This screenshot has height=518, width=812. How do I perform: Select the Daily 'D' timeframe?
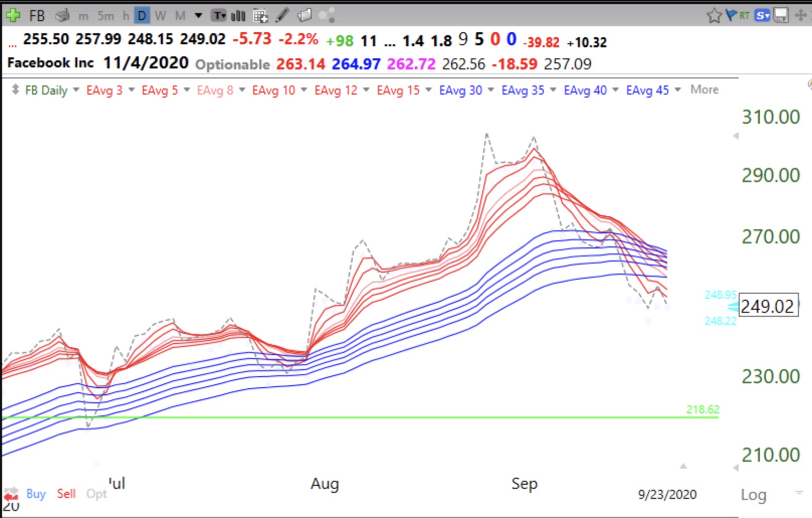[142, 16]
